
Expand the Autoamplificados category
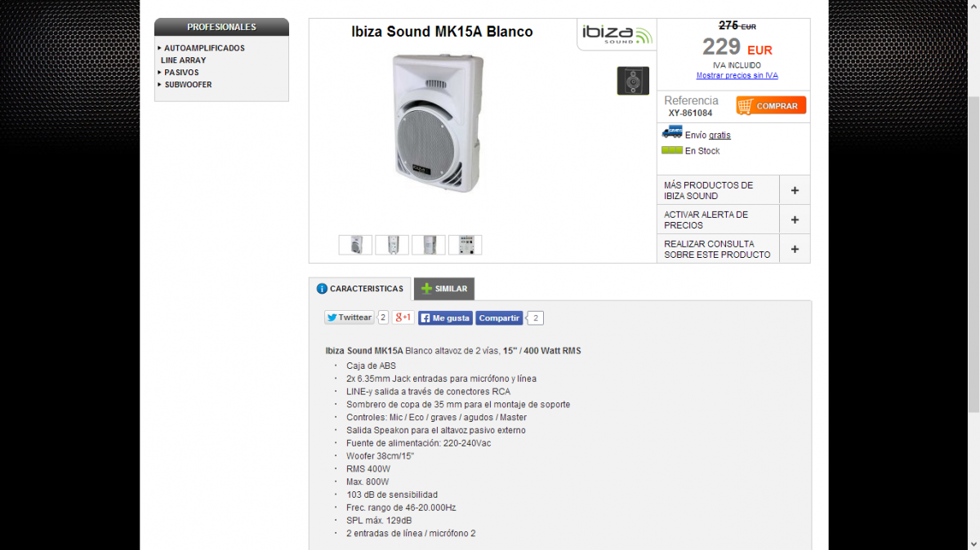tap(203, 48)
